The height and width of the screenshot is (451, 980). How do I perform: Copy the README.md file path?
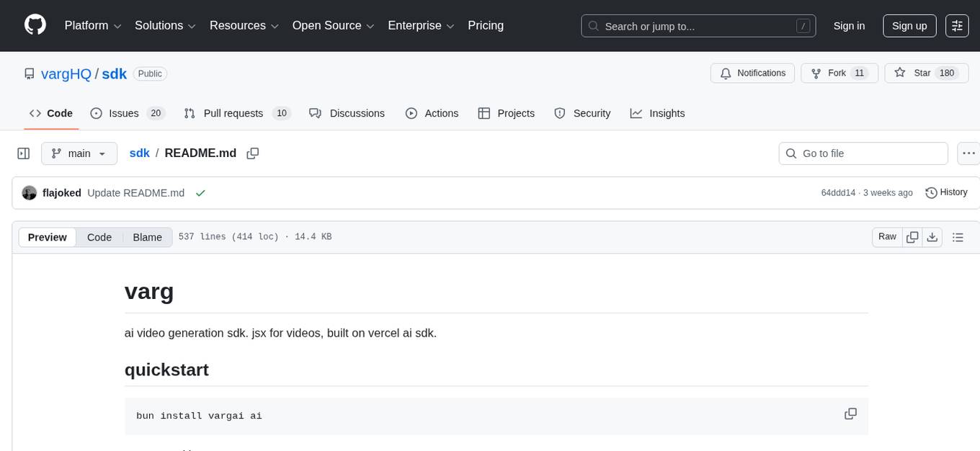[x=252, y=153]
